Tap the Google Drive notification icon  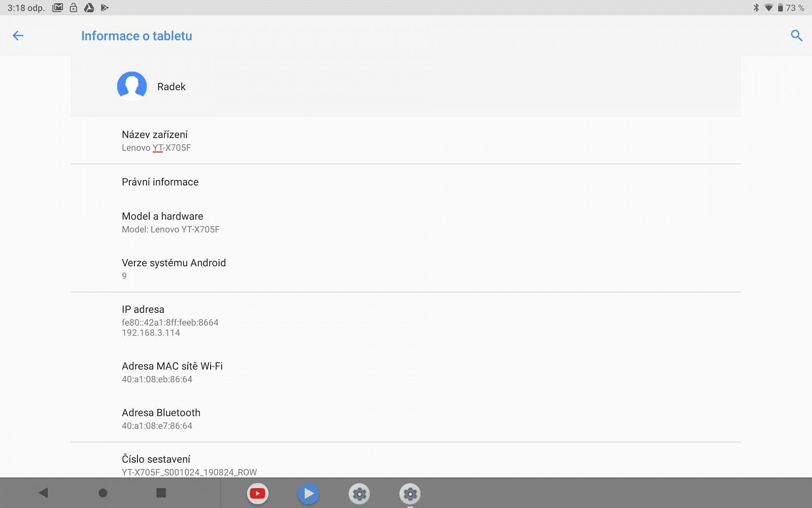89,8
